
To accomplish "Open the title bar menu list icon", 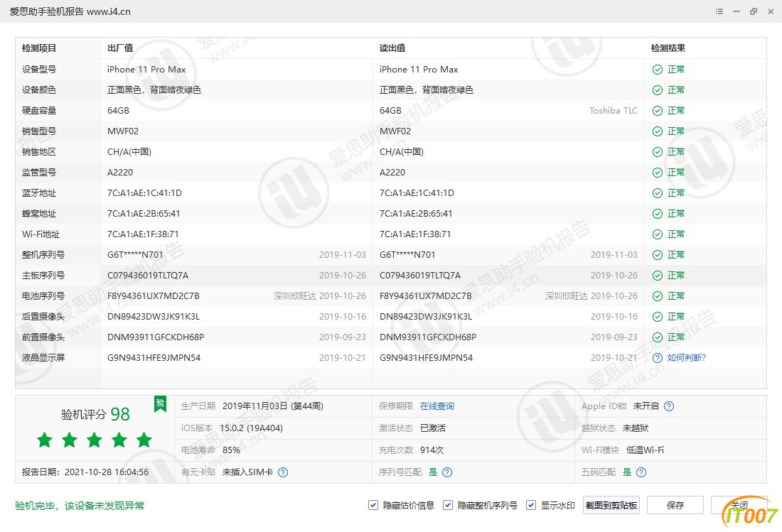I will (x=719, y=11).
